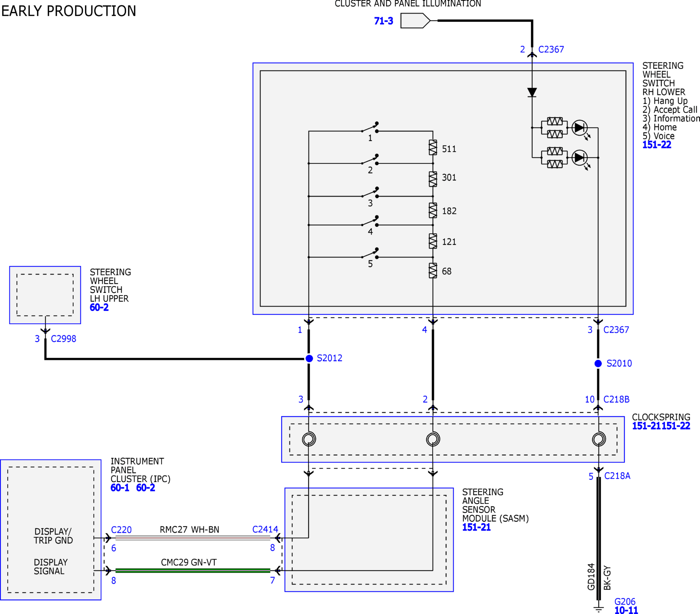The height and width of the screenshot is (614, 700).
Task: Click the DISPLAY/TRIP GND pin label
Action: pyautogui.click(x=53, y=536)
